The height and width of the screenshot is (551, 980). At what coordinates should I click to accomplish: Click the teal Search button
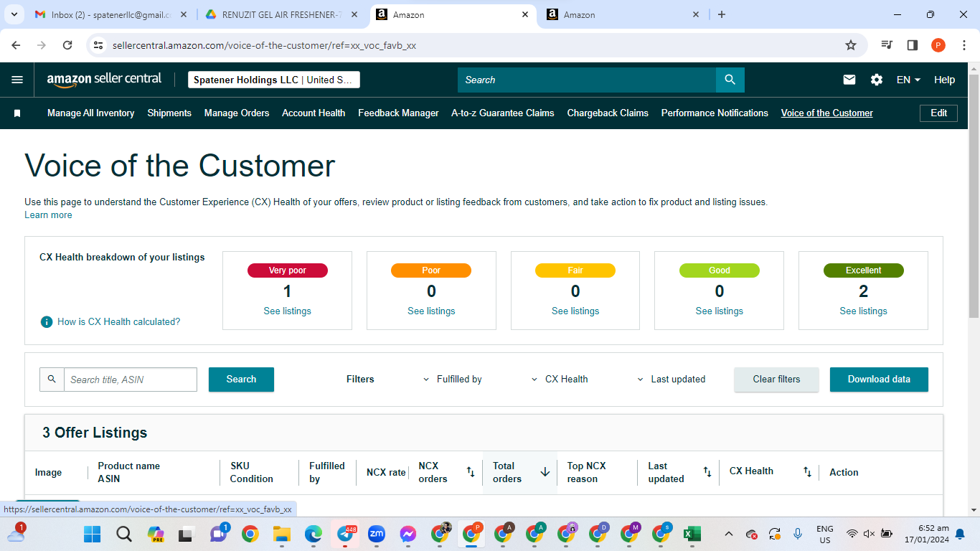click(x=241, y=380)
